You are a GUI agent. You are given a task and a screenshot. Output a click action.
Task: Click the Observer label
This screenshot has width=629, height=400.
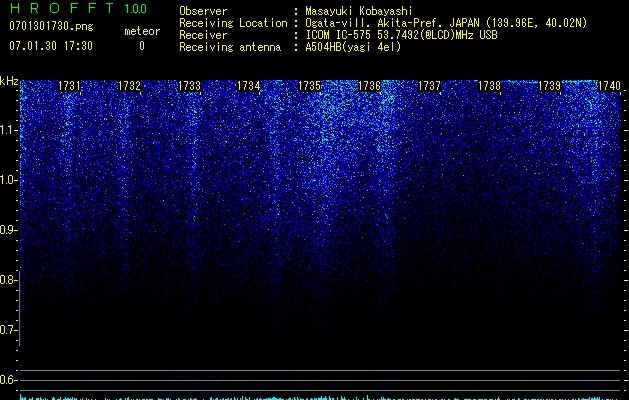coord(203,11)
